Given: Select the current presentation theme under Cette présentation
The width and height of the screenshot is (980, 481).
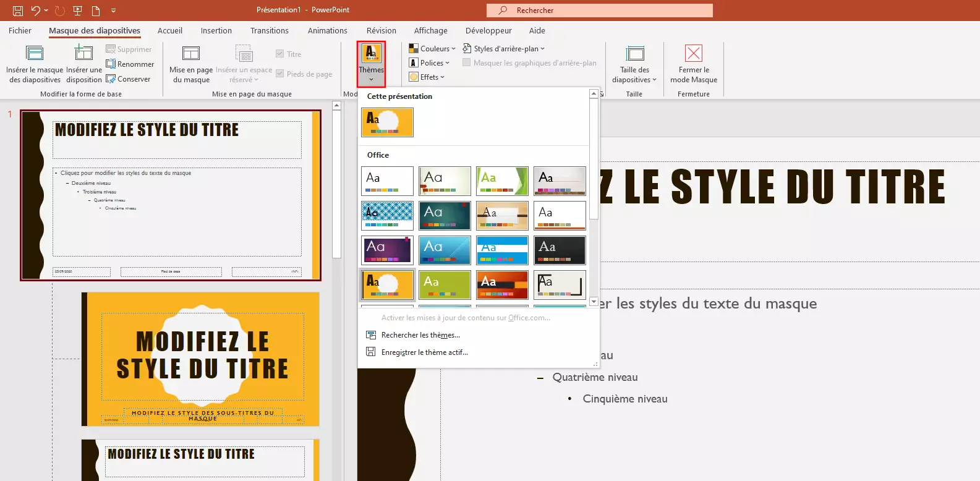Looking at the screenshot, I should click(x=387, y=122).
